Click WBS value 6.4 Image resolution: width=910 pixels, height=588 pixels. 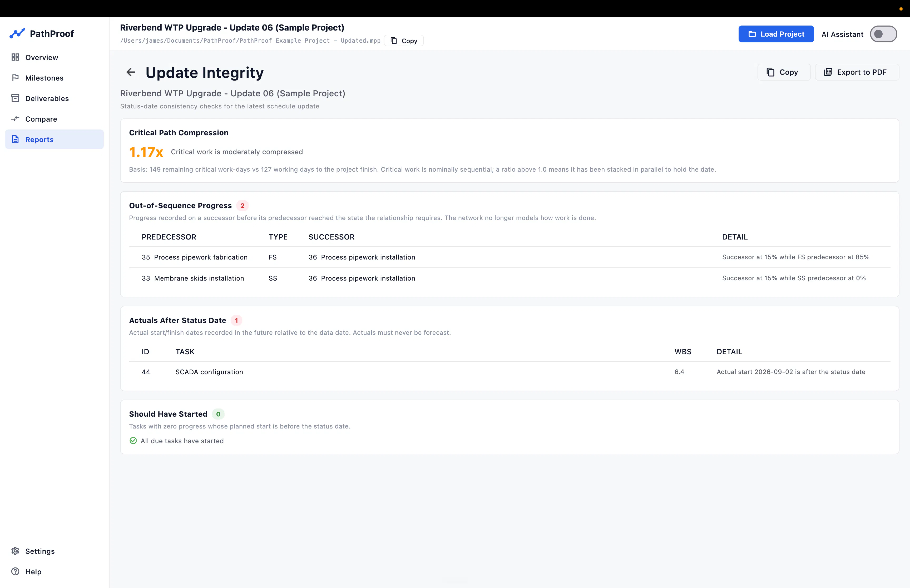[679, 372]
